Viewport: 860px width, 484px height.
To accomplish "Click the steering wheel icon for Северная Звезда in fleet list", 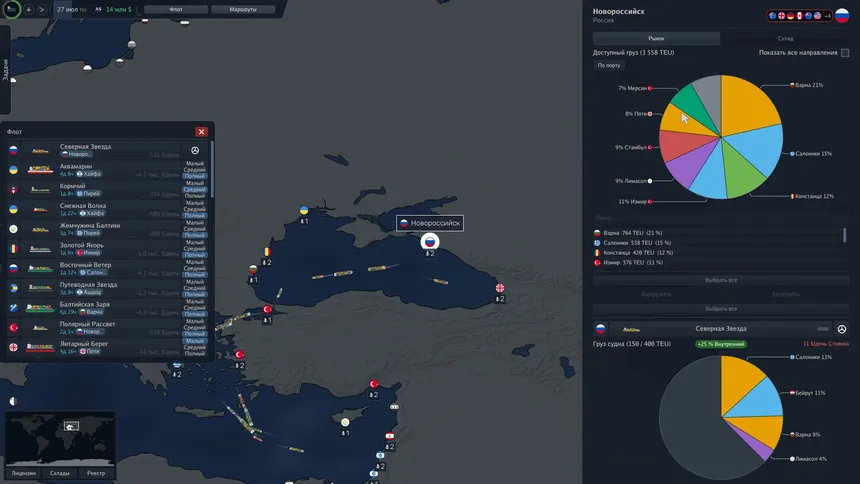I will 195,150.
